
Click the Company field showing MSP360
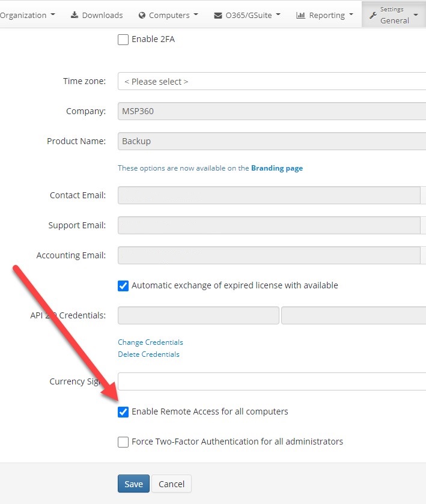coord(272,111)
